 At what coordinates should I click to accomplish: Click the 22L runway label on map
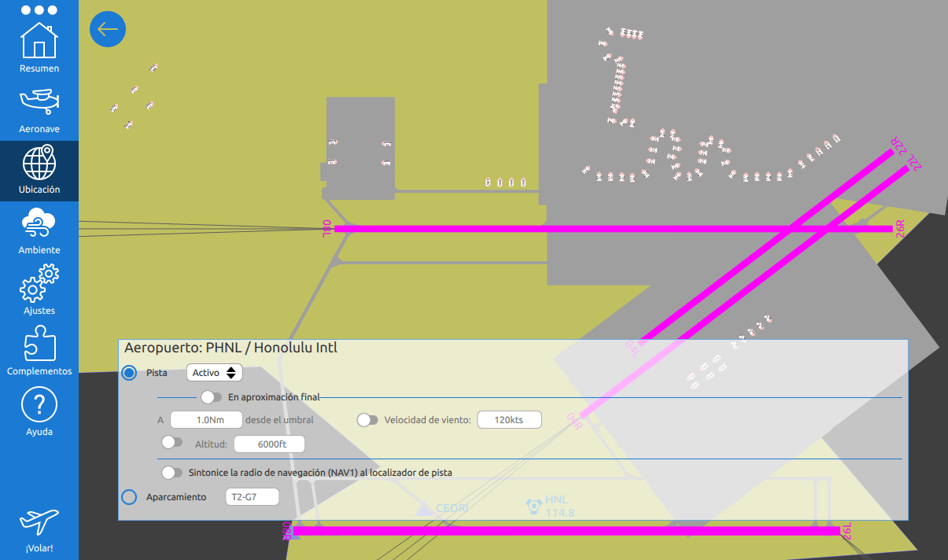point(914,163)
